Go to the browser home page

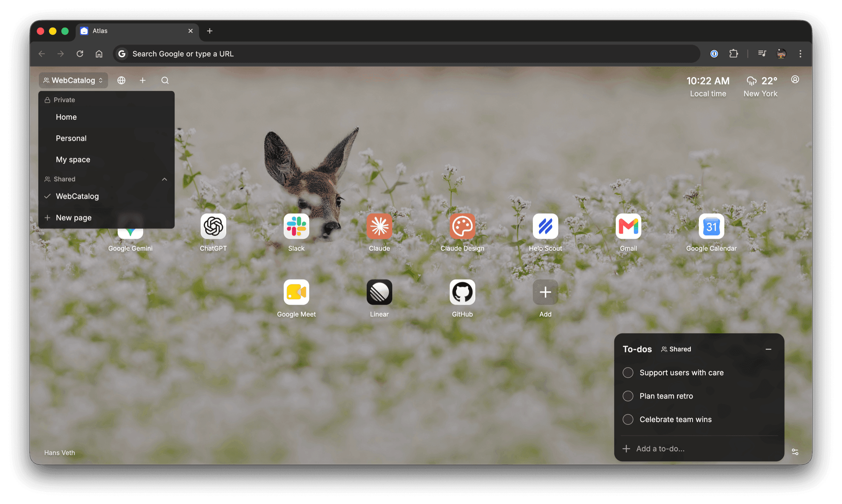[x=99, y=54]
